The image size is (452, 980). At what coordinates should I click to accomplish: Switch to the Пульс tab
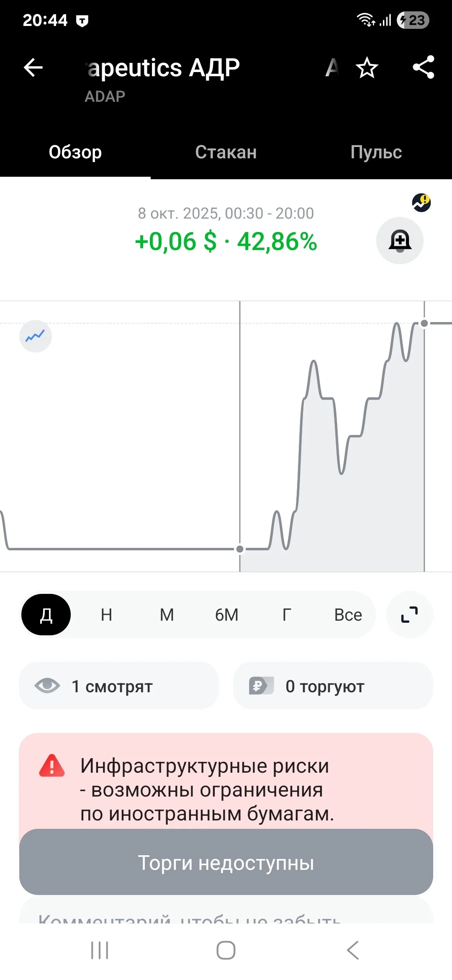point(376,152)
